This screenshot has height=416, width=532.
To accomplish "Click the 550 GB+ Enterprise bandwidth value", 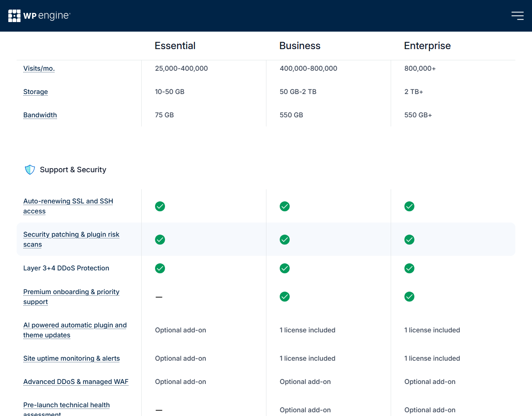I will (x=418, y=115).
